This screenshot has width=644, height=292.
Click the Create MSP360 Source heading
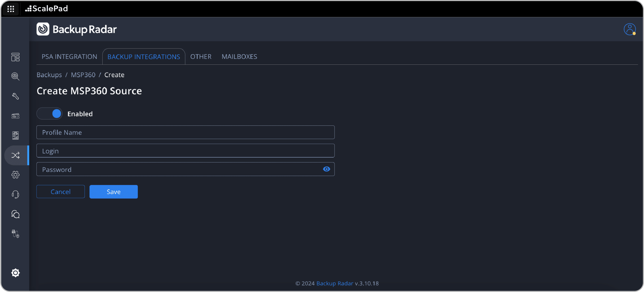[x=89, y=91]
